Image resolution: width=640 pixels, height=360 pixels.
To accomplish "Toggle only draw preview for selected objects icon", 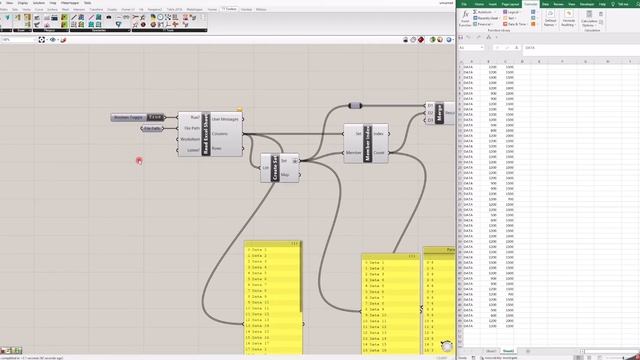I will point(432,40).
